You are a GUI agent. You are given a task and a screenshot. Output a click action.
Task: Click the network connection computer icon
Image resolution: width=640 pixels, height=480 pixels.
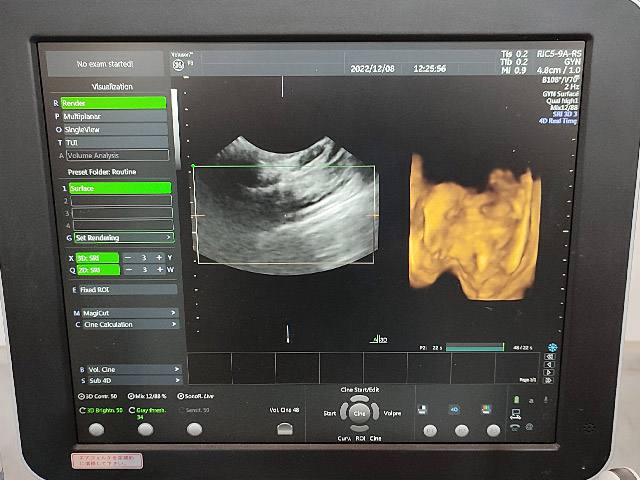(516, 414)
